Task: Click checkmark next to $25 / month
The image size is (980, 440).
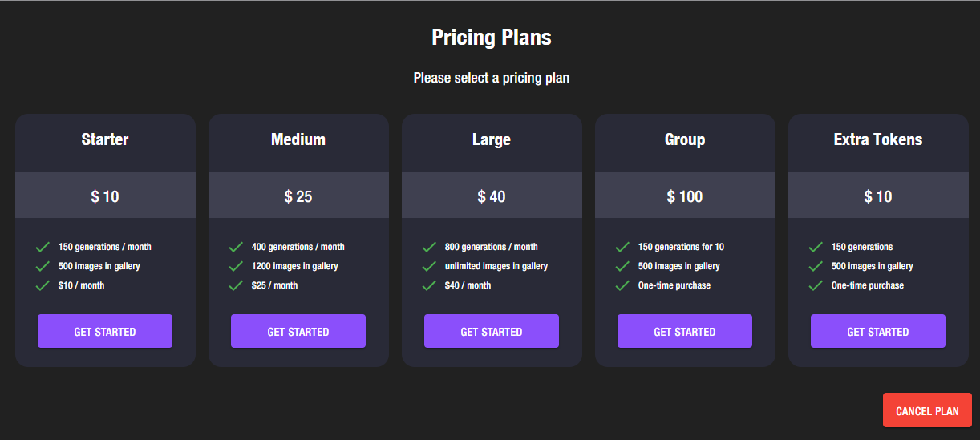Action: [237, 285]
